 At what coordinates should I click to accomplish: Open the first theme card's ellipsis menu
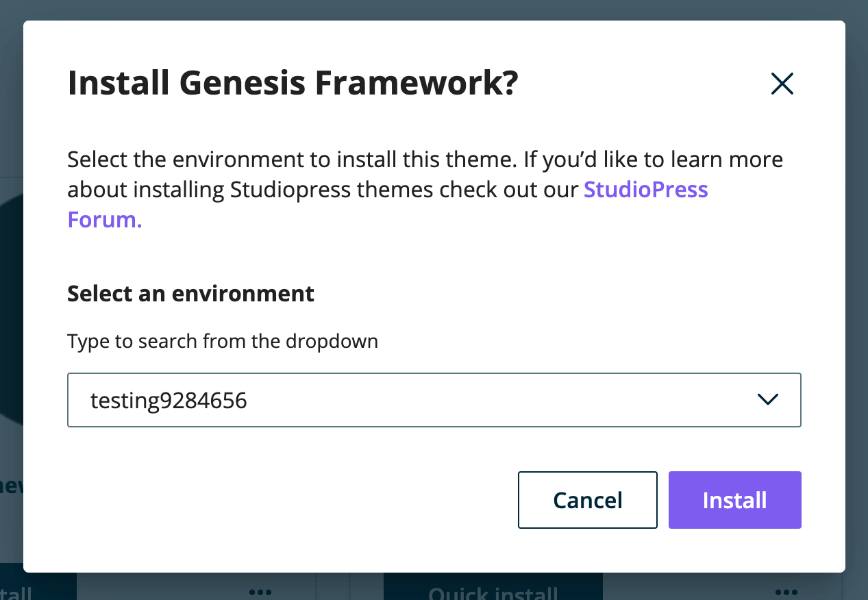[260, 590]
